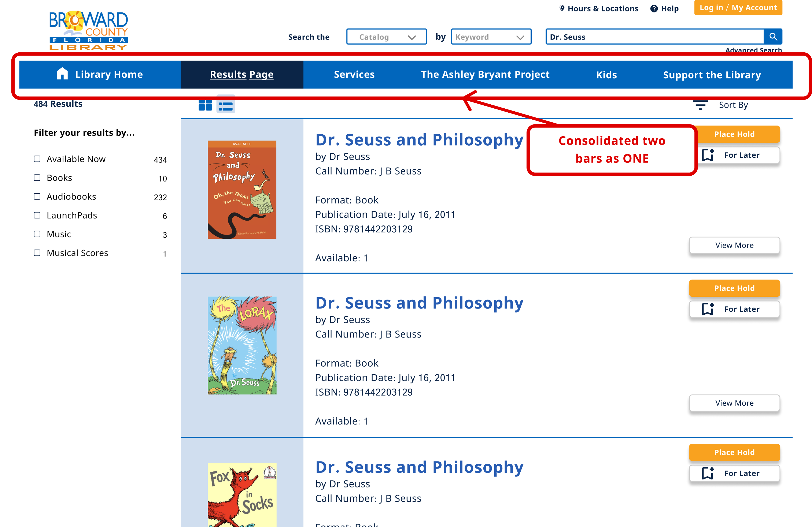Open the Kids tab
Viewport: 812px width, 527px height.
pos(606,75)
